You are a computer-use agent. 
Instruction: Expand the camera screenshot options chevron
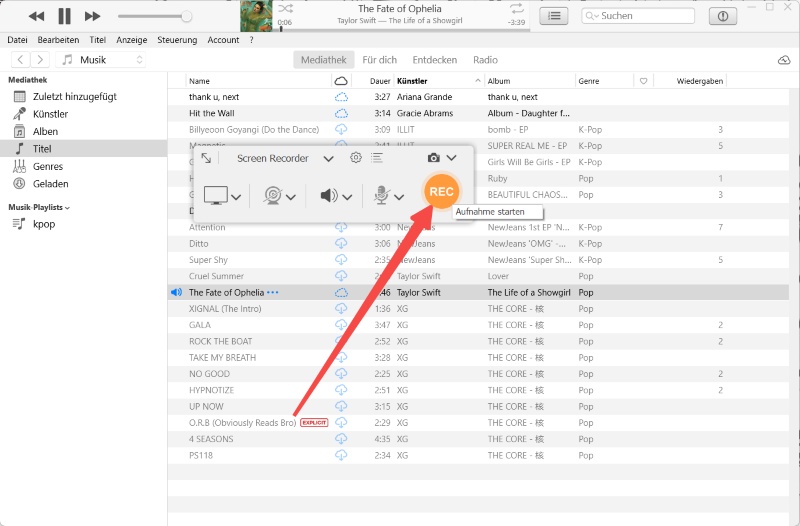click(x=452, y=158)
